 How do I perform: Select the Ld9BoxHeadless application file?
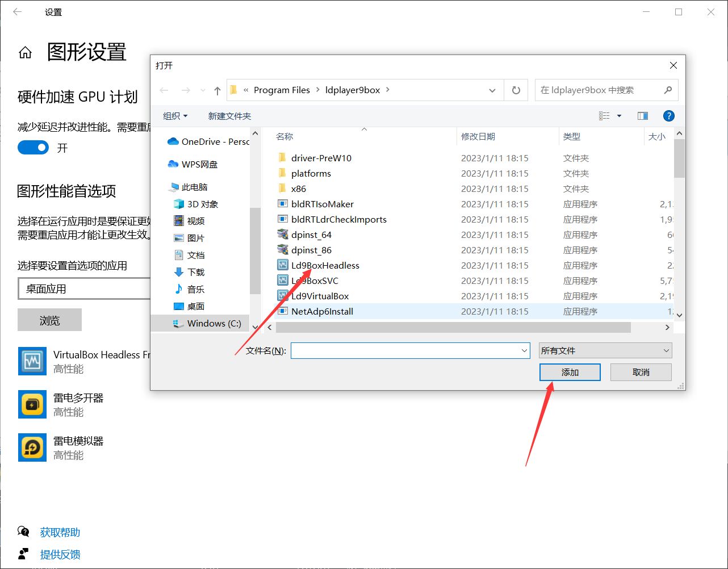point(325,265)
